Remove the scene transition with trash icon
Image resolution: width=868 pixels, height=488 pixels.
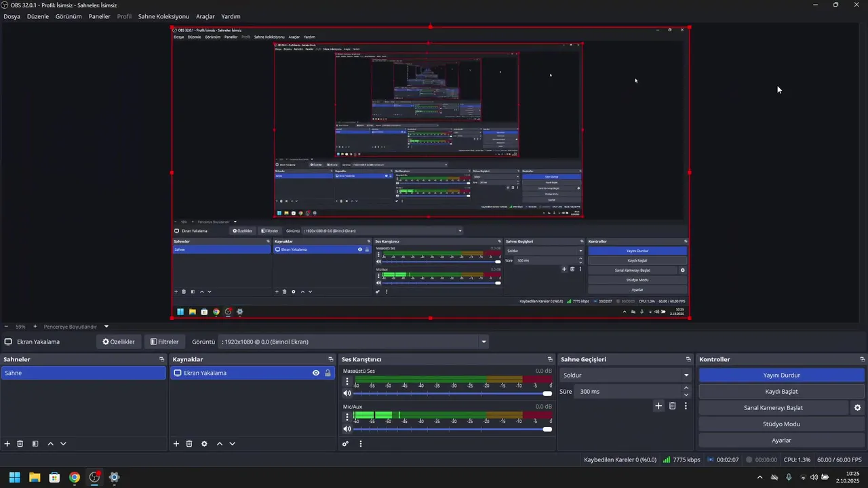(x=673, y=406)
